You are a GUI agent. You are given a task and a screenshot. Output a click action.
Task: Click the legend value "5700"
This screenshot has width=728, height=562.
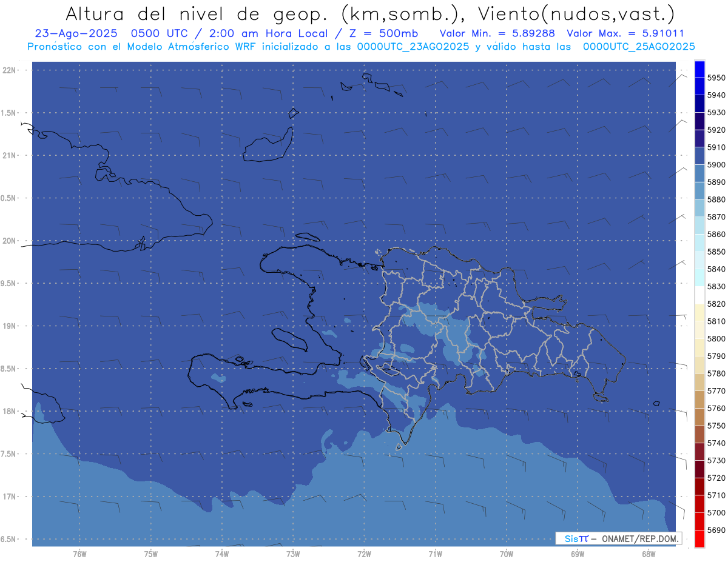716,512
